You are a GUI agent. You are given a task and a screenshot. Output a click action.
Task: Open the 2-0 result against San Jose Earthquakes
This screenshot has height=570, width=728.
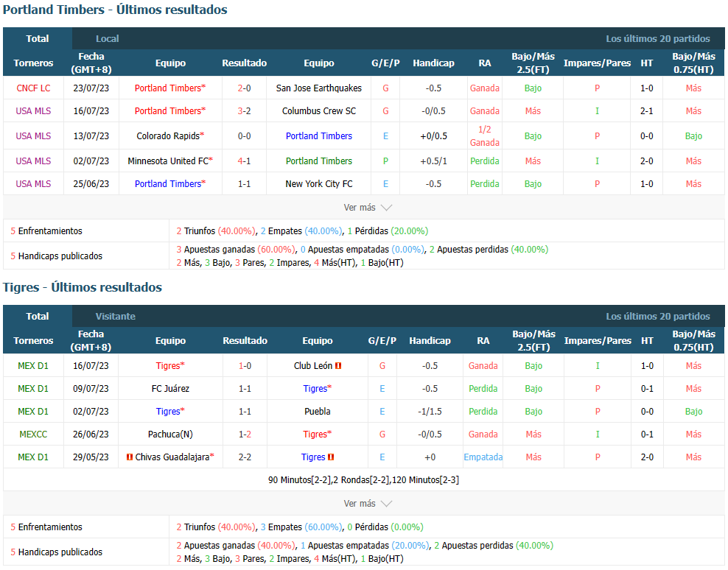coord(244,88)
